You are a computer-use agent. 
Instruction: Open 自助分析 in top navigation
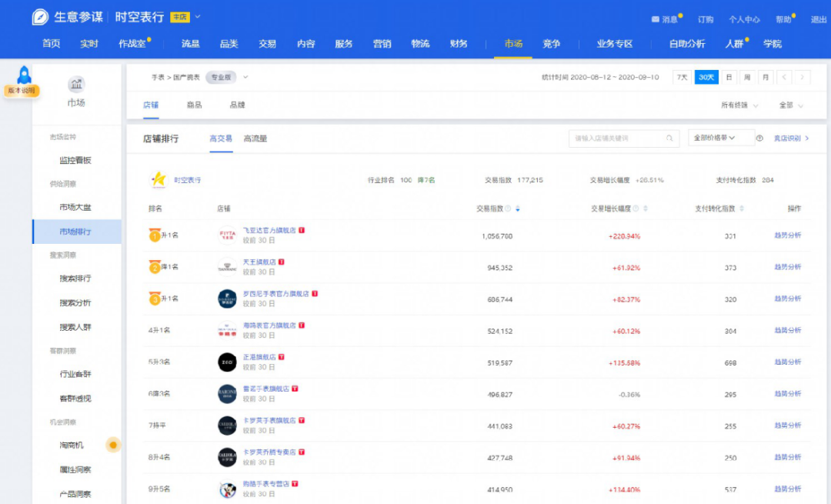[x=687, y=44]
